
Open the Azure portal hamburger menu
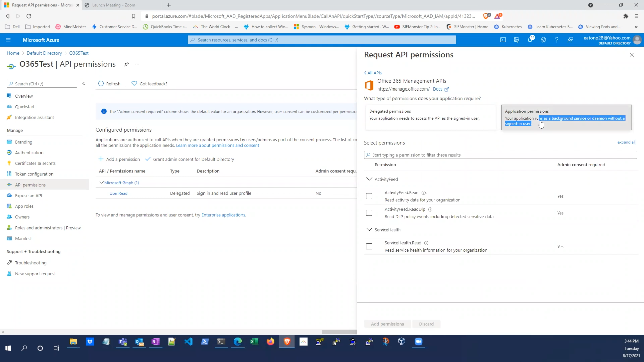click(8, 40)
